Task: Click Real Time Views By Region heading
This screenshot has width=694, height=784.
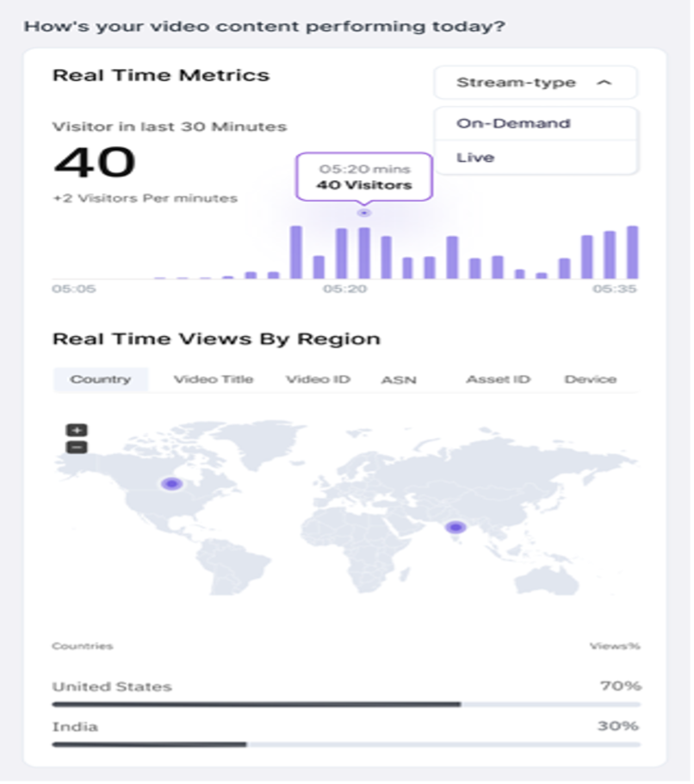Action: click(216, 339)
